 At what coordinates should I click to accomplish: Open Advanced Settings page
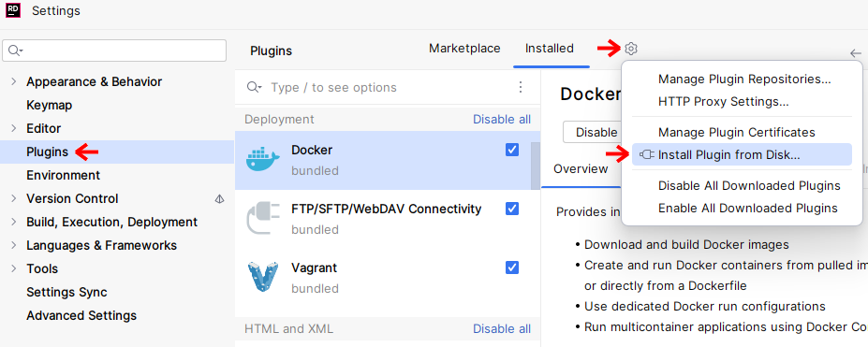[x=81, y=315]
